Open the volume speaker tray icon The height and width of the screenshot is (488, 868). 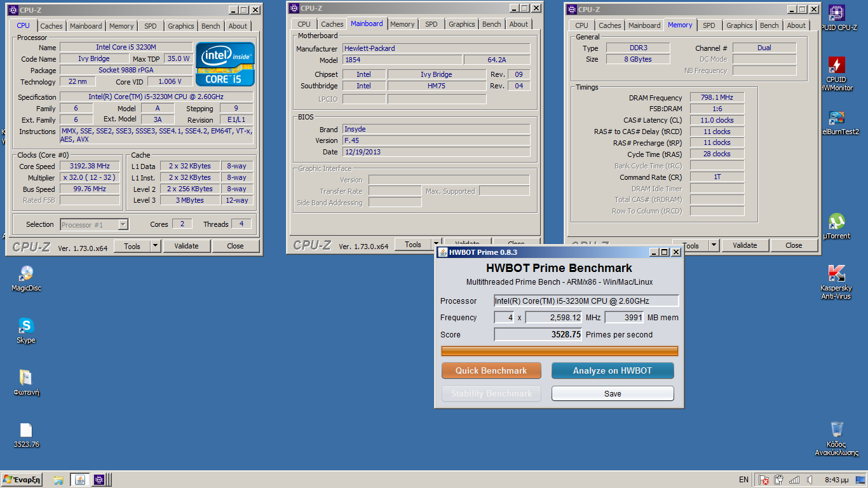[x=810, y=480]
